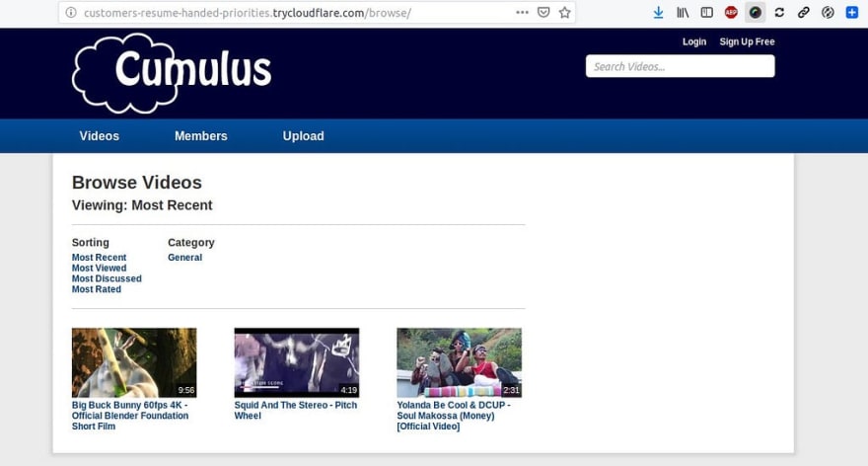This screenshot has width=868, height=466.
Task: Sort videos by Most Recent
Action: (99, 257)
